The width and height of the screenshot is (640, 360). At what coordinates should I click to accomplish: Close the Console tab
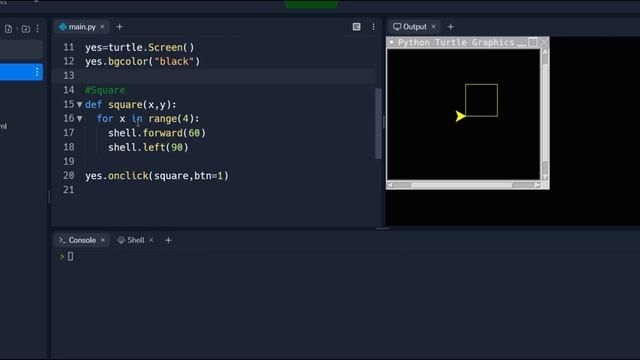click(x=103, y=240)
